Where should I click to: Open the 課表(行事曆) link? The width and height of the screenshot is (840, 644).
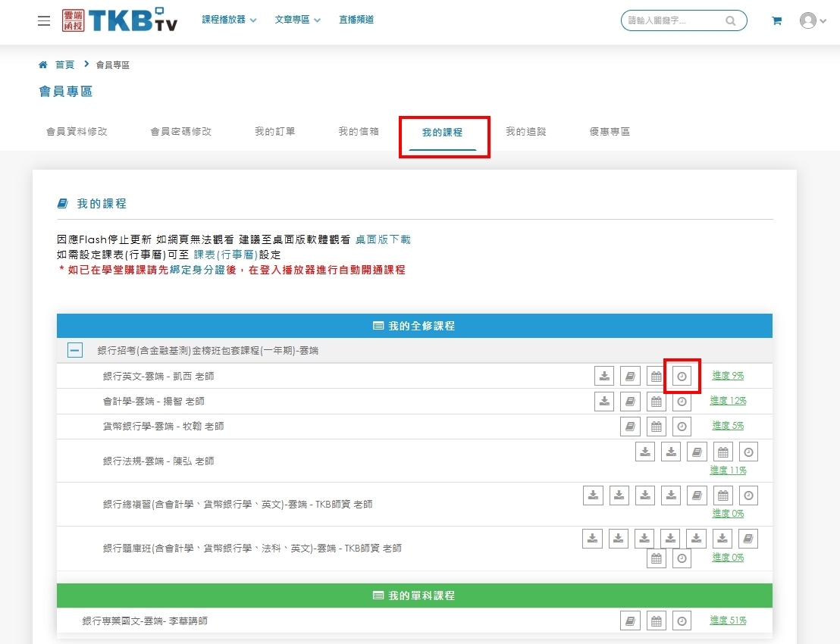pyautogui.click(x=225, y=255)
